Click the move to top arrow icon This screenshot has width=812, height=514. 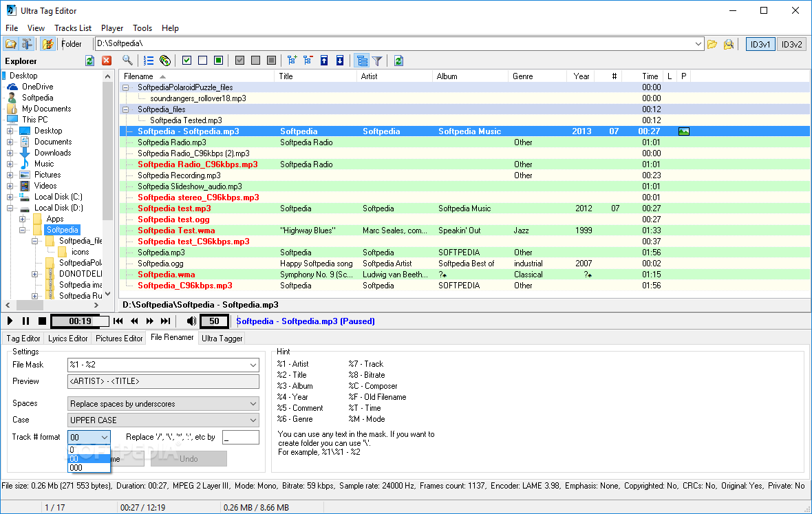(324, 61)
